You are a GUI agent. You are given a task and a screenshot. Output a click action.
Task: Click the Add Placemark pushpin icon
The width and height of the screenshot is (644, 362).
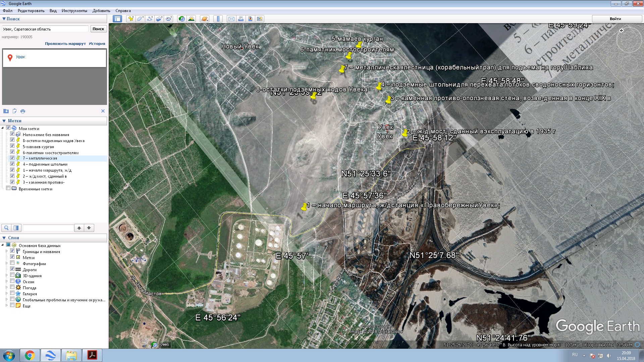click(x=131, y=19)
